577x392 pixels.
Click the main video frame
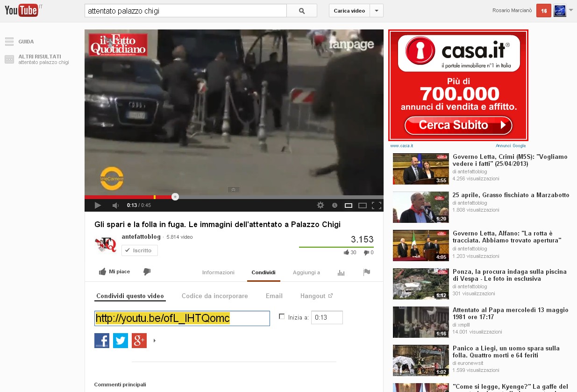tap(234, 112)
